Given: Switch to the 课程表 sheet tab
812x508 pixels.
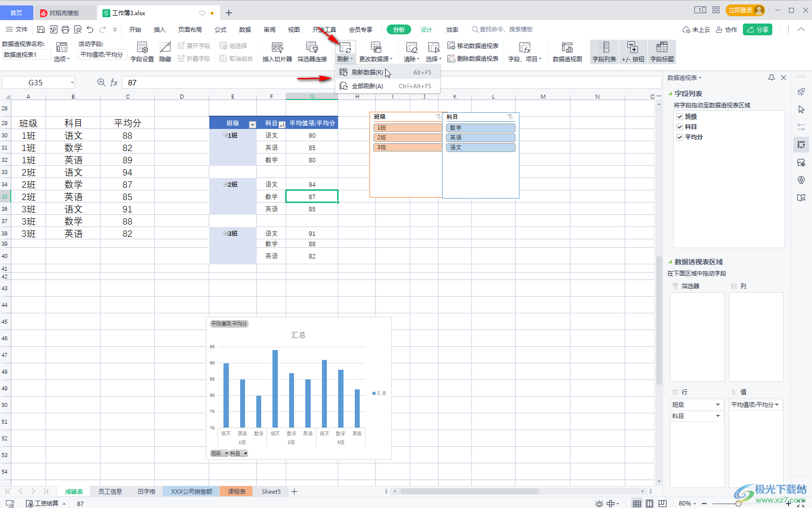Looking at the screenshot, I should click(x=236, y=491).
